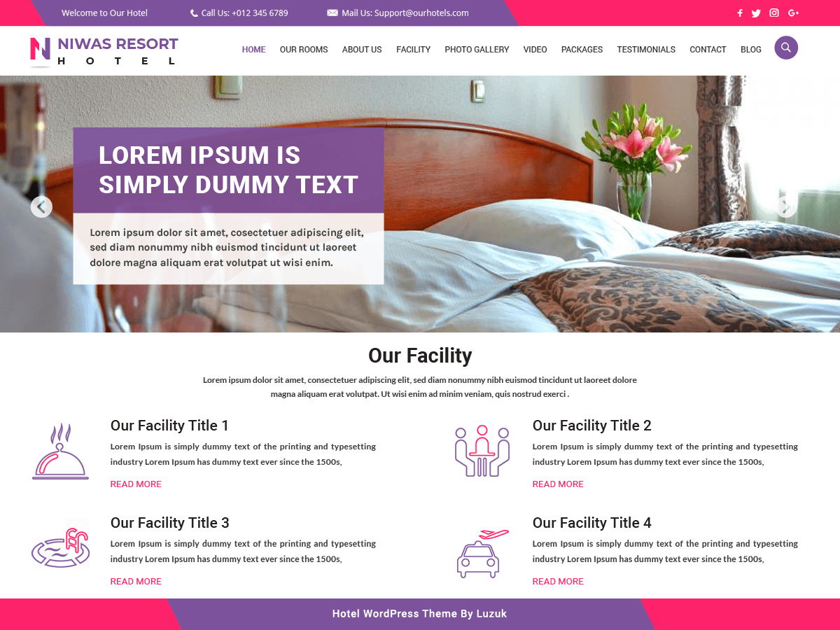Go to previous slide with left arrow

pos(41,206)
